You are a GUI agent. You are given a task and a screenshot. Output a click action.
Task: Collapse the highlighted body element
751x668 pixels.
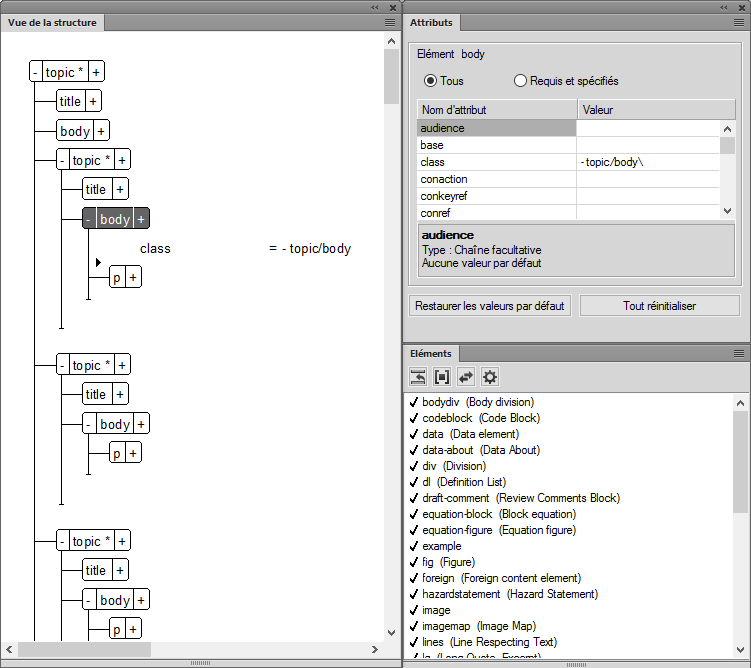click(x=89, y=219)
